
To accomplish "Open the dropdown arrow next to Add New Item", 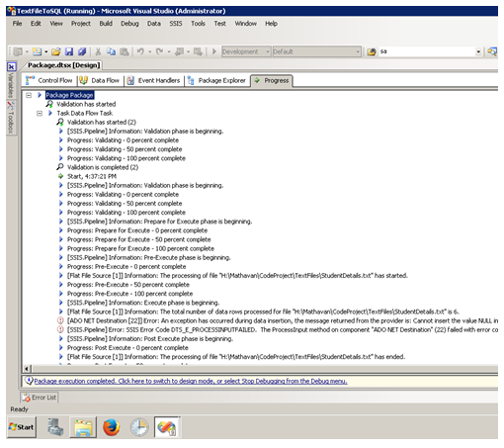I will coord(45,51).
